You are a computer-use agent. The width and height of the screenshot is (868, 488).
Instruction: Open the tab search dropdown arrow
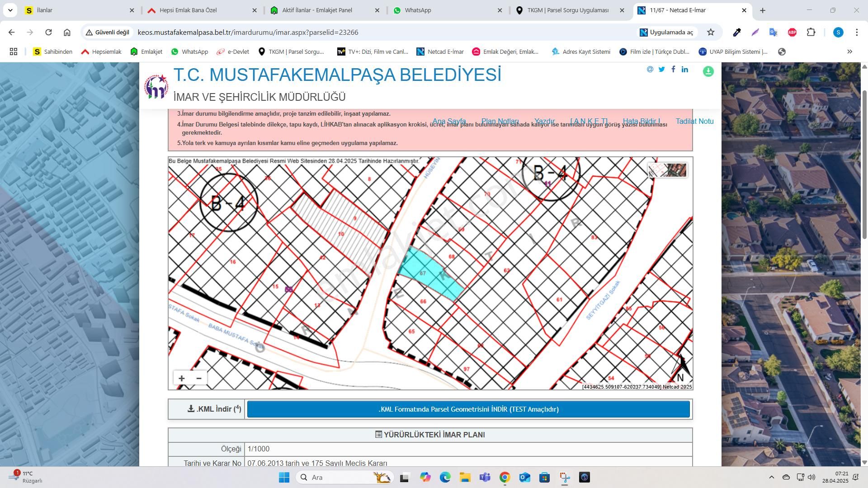10,10
